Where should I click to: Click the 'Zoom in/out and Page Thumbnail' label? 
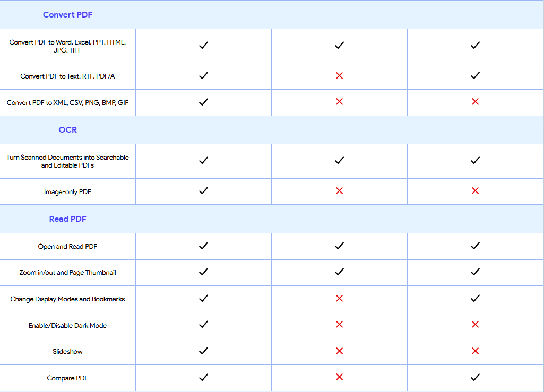67,272
